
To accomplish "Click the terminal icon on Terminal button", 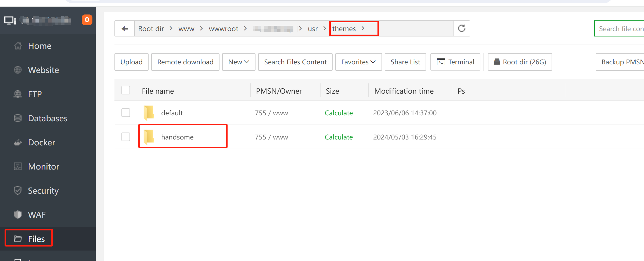I will coord(441,62).
